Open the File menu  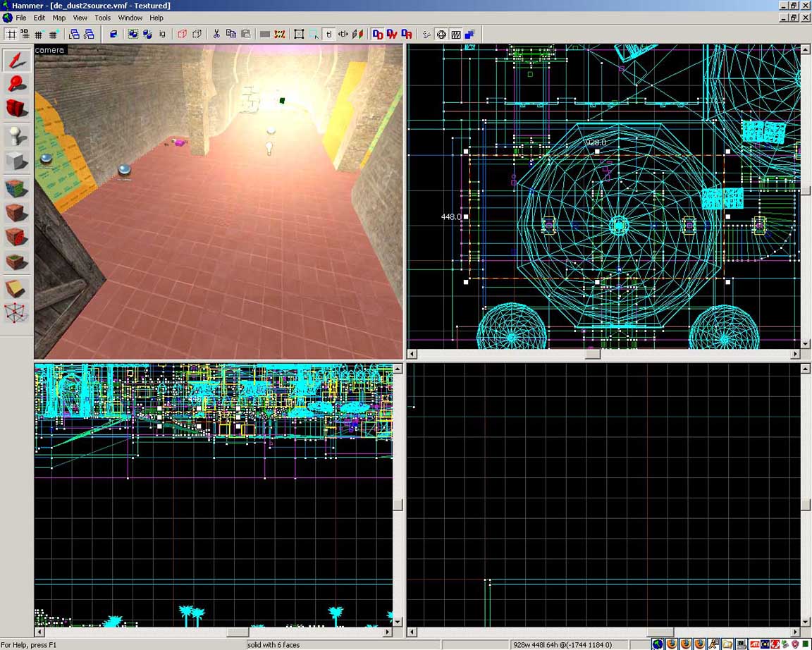21,18
